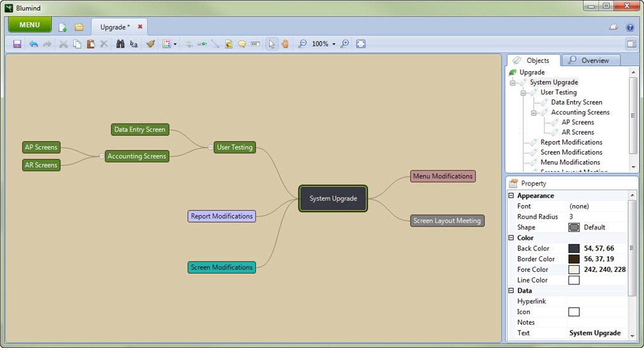Open the zoom percentage dropdown

(x=334, y=44)
